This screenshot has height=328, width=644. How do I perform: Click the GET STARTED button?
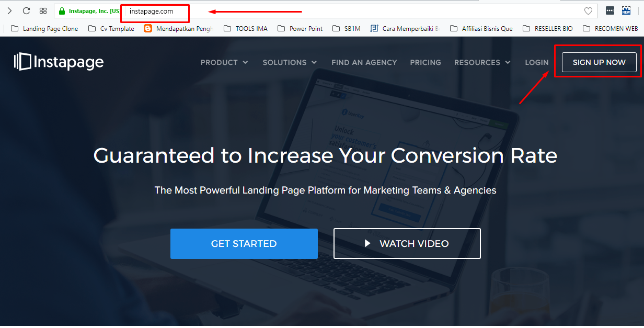tap(244, 243)
